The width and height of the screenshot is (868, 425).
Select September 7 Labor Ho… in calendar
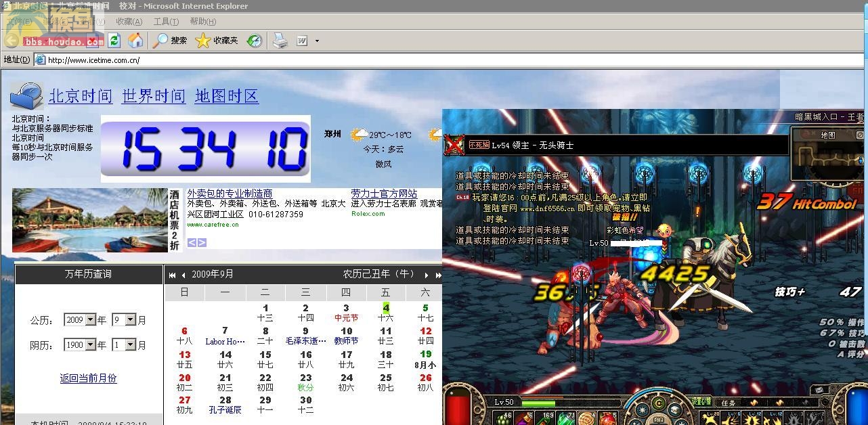click(x=225, y=336)
